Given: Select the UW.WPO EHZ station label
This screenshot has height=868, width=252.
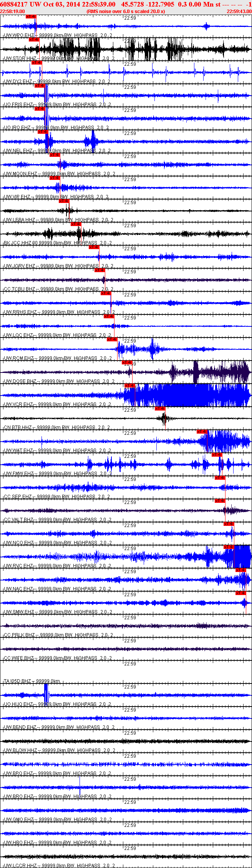Looking at the screenshot, I should coord(18,35).
